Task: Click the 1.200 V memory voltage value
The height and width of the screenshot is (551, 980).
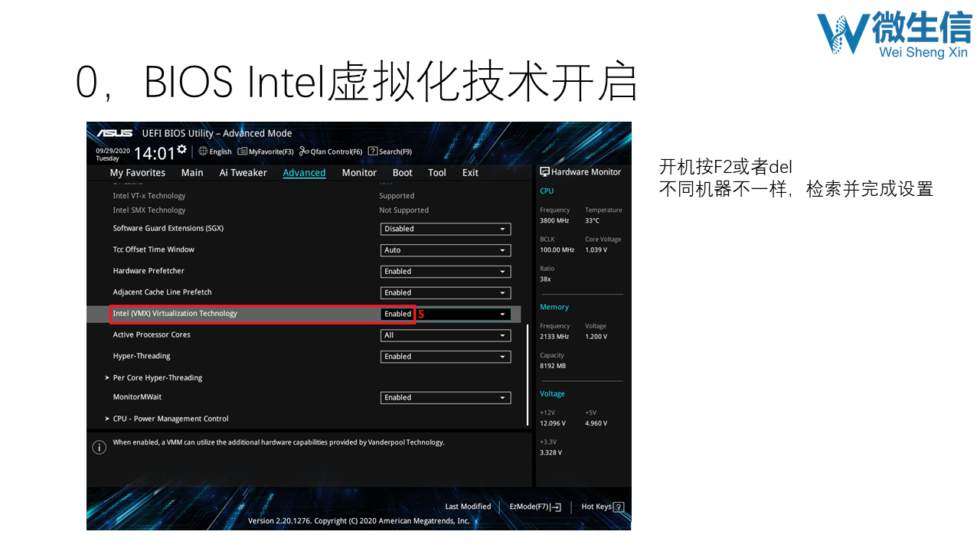Action: click(x=596, y=337)
